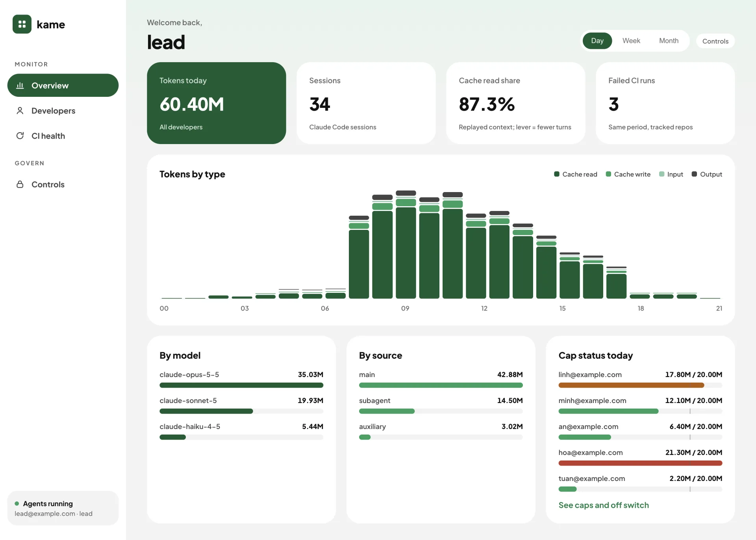Click tuan@example.com cap progress bar
The height and width of the screenshot is (540, 756).
click(640, 489)
